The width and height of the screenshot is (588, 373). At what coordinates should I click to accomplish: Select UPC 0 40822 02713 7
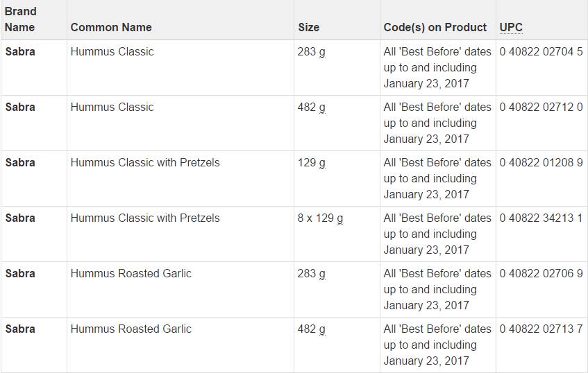[x=541, y=329]
